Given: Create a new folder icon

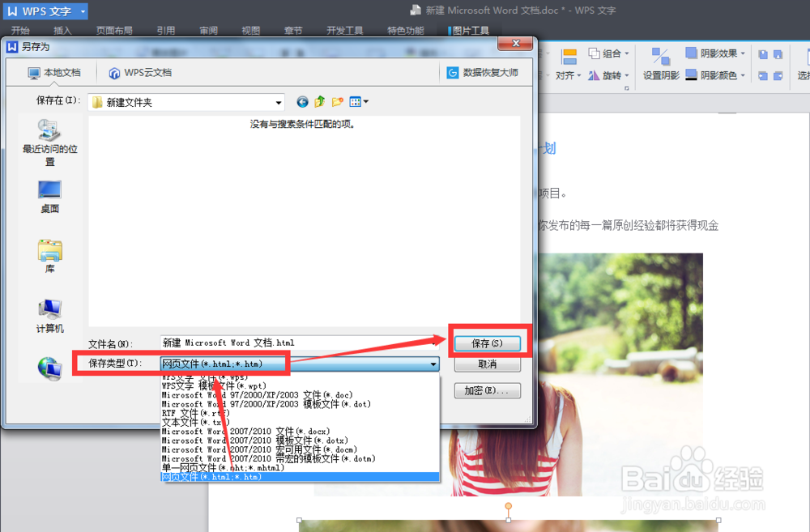Looking at the screenshot, I should pyautogui.click(x=337, y=102).
